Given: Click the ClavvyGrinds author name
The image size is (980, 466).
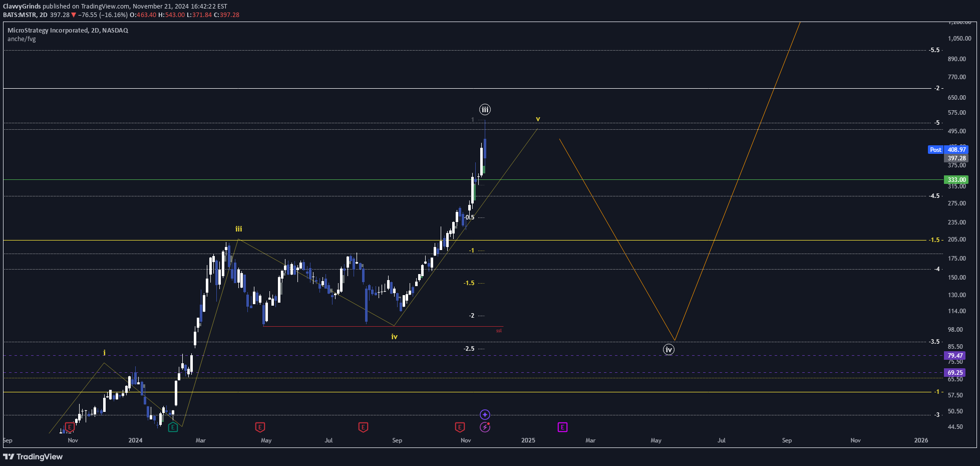Looking at the screenshot, I should pos(22,7).
